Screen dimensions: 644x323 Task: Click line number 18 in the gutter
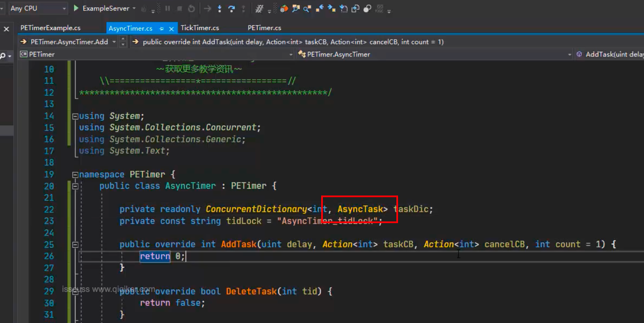point(49,162)
